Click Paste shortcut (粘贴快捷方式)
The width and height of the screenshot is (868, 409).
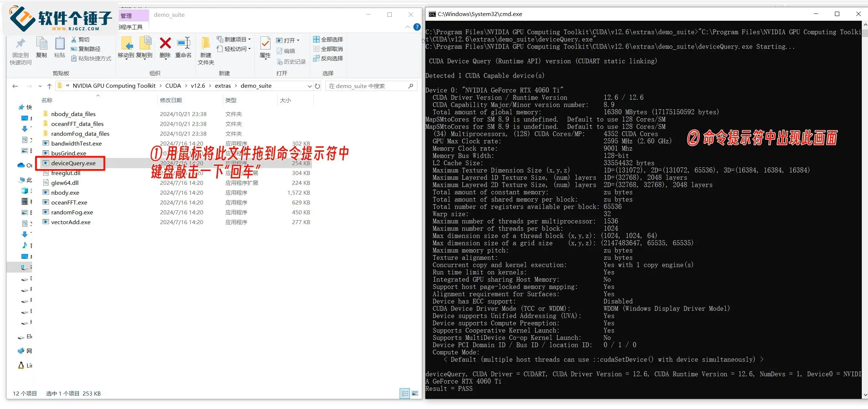[91, 58]
